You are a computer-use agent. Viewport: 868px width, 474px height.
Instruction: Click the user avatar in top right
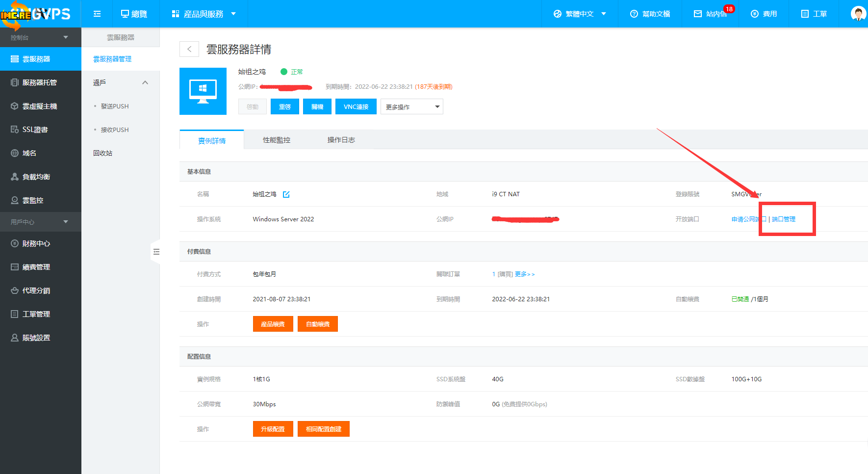point(858,14)
